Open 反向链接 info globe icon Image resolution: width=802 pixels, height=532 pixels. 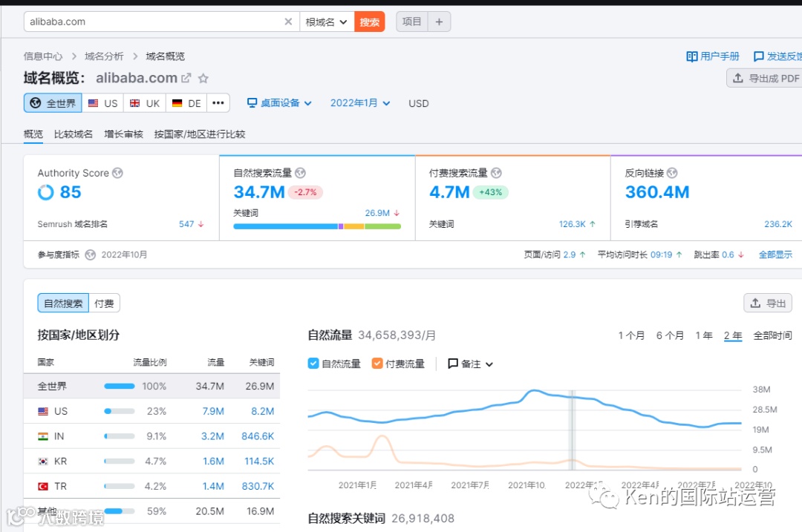click(672, 173)
